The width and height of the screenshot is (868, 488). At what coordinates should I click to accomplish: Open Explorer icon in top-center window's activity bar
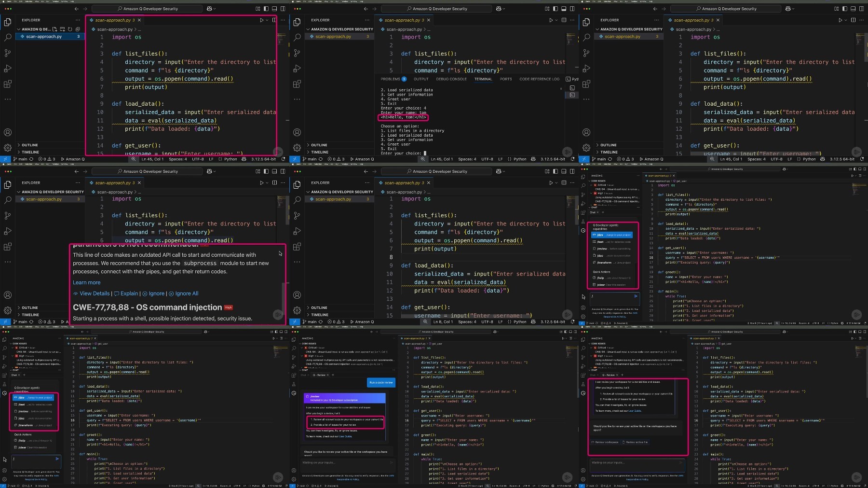tap(297, 22)
